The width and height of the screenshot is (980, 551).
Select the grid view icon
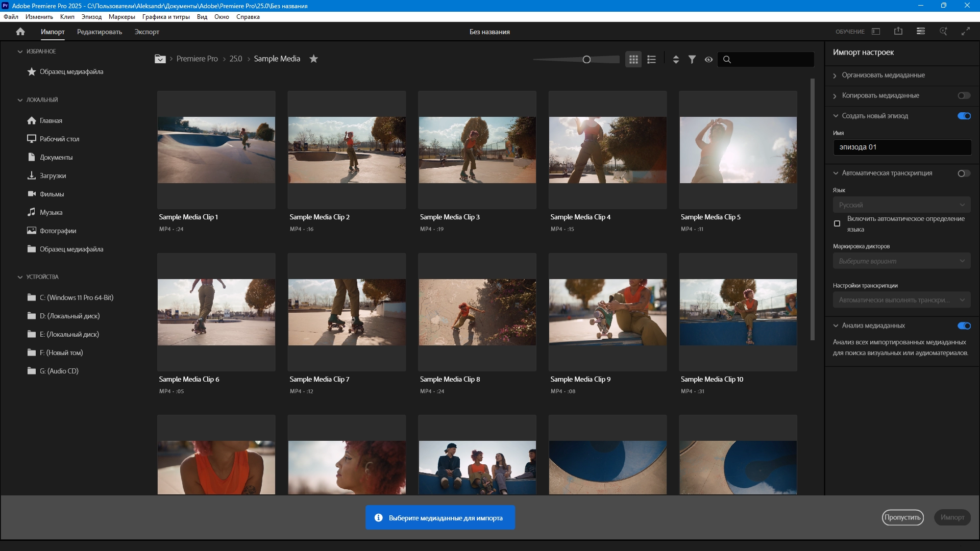tap(633, 60)
